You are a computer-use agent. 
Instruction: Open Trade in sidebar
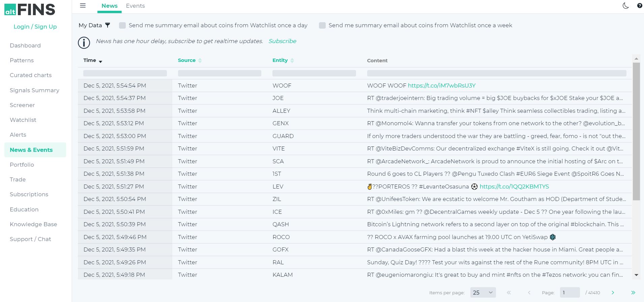[18, 179]
